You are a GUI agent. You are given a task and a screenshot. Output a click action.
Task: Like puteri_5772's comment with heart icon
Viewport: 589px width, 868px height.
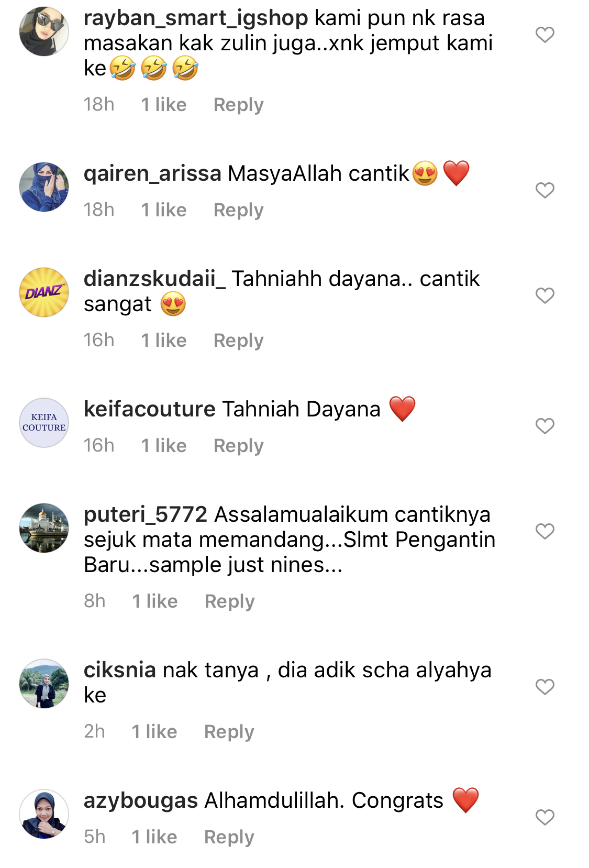pyautogui.click(x=544, y=531)
